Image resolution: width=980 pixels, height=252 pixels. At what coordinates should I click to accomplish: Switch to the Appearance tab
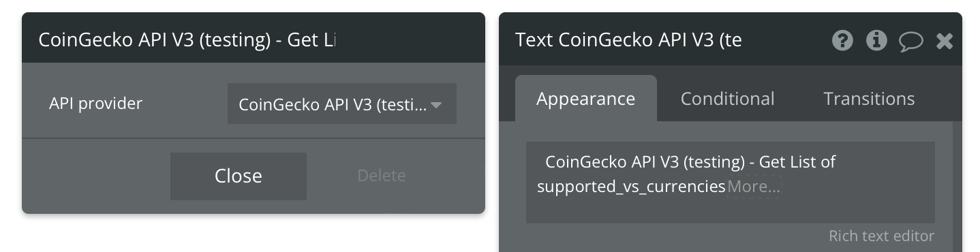click(x=586, y=98)
